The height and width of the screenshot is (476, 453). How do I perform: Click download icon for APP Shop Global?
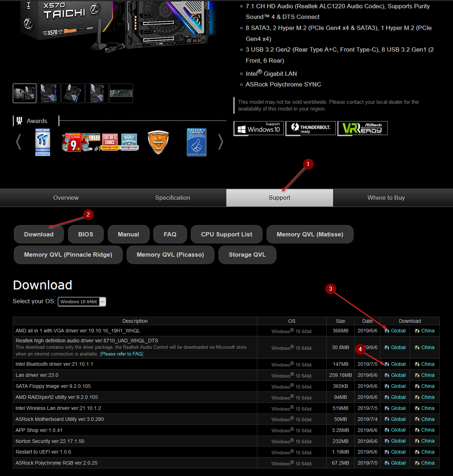pyautogui.click(x=387, y=430)
